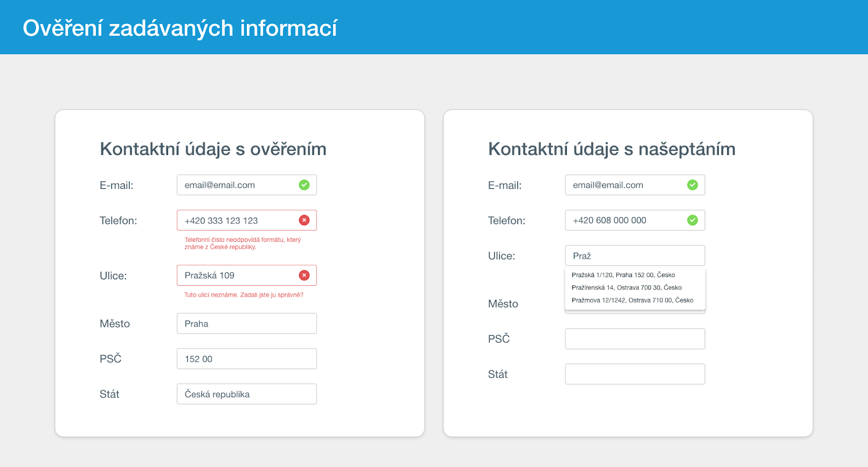Click red error icon in Telefon field
The height and width of the screenshot is (467, 868).
point(304,220)
